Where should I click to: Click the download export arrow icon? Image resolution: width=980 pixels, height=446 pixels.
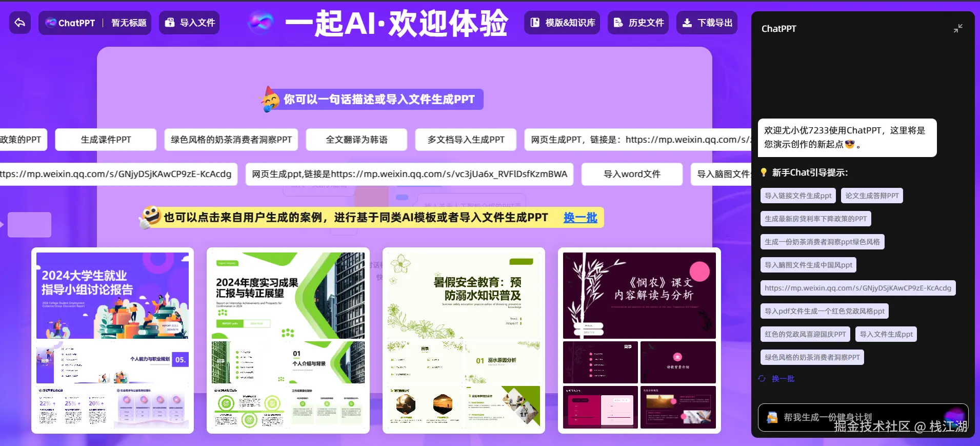pyautogui.click(x=687, y=23)
